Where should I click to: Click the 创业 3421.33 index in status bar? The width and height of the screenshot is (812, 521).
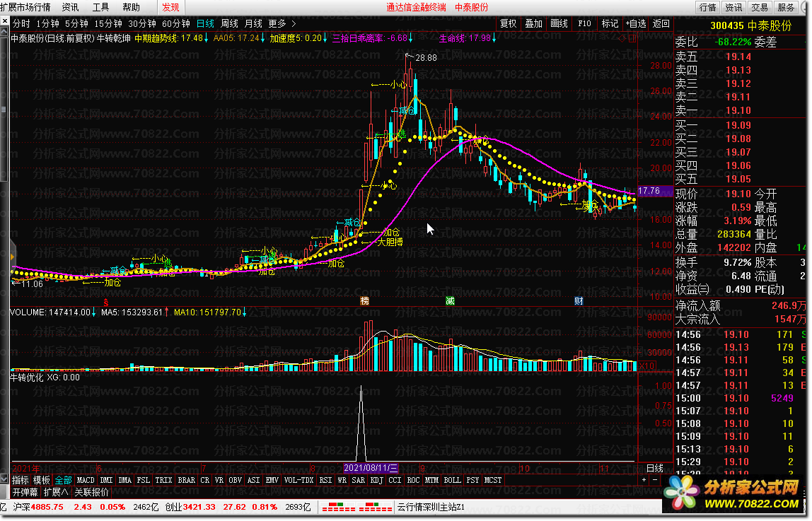(x=190, y=507)
